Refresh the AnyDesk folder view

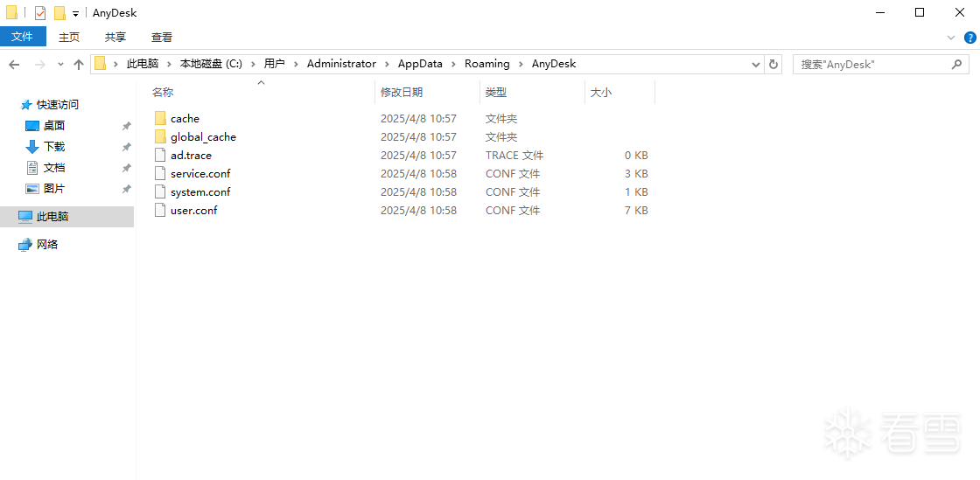(x=773, y=64)
